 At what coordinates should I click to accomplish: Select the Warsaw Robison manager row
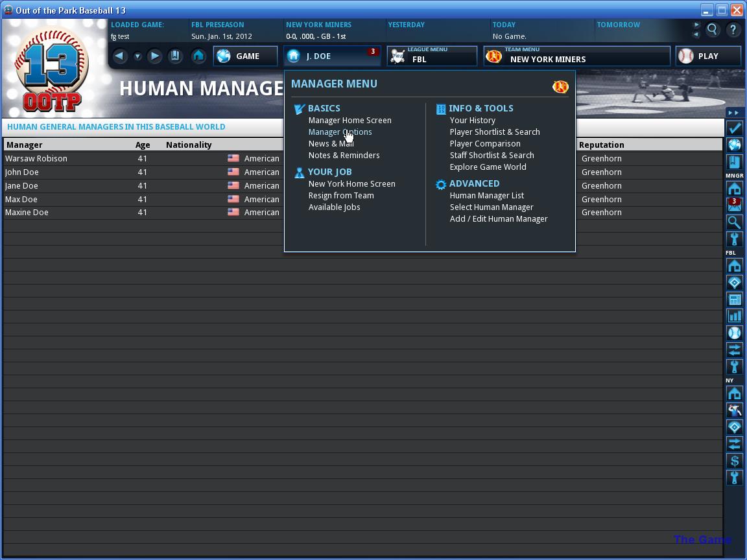(143, 159)
